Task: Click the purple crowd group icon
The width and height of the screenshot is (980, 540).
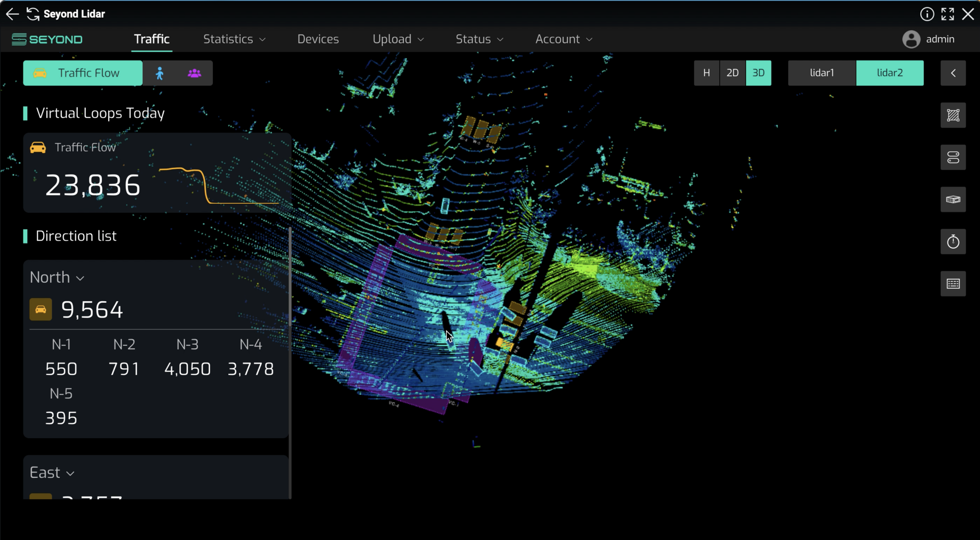Action: pyautogui.click(x=194, y=73)
